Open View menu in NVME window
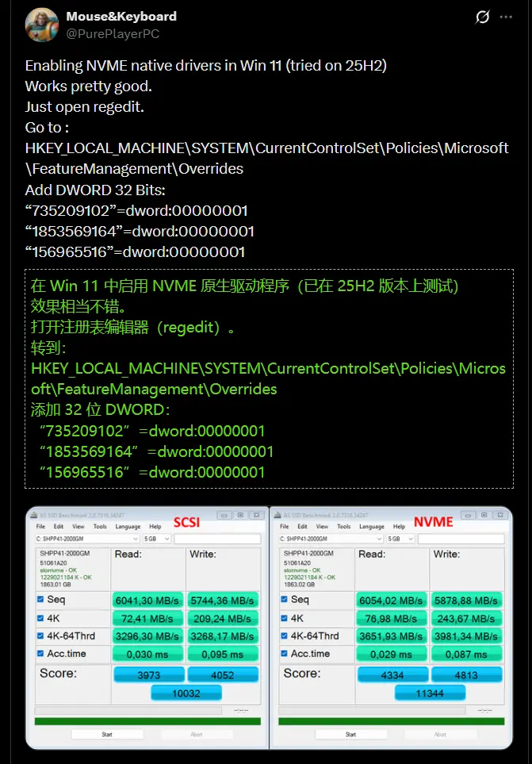The width and height of the screenshot is (532, 764). click(322, 526)
